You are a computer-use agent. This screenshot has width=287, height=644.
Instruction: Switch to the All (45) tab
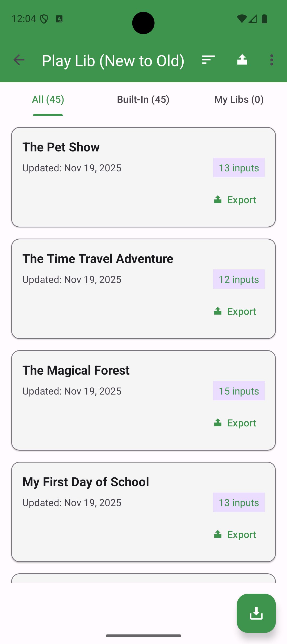click(48, 100)
